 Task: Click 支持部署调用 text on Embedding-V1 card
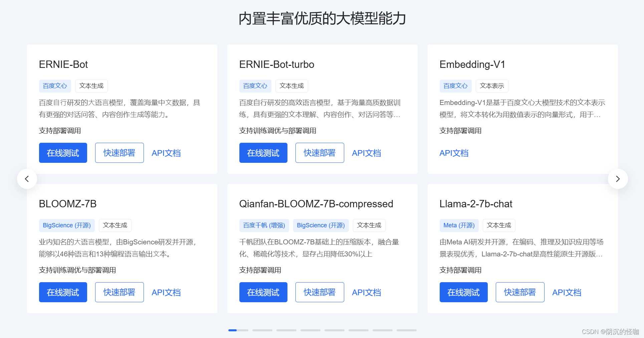461,131
